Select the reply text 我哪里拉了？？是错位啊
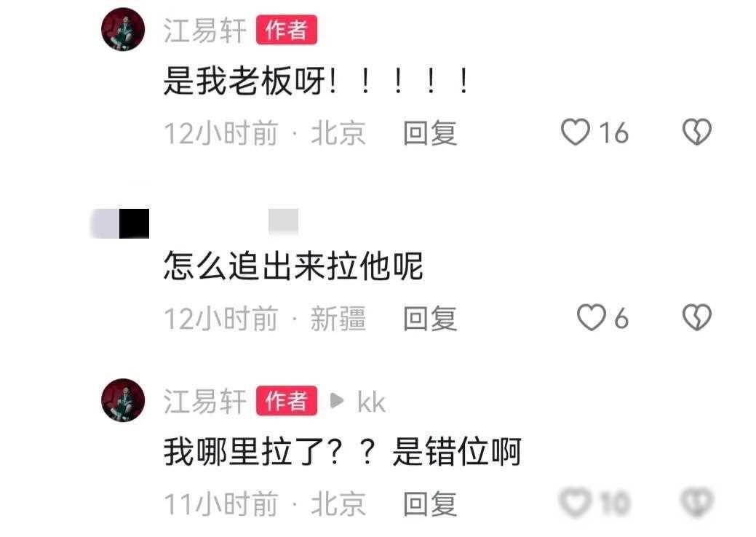The width and height of the screenshot is (756, 537). pyautogui.click(x=342, y=452)
